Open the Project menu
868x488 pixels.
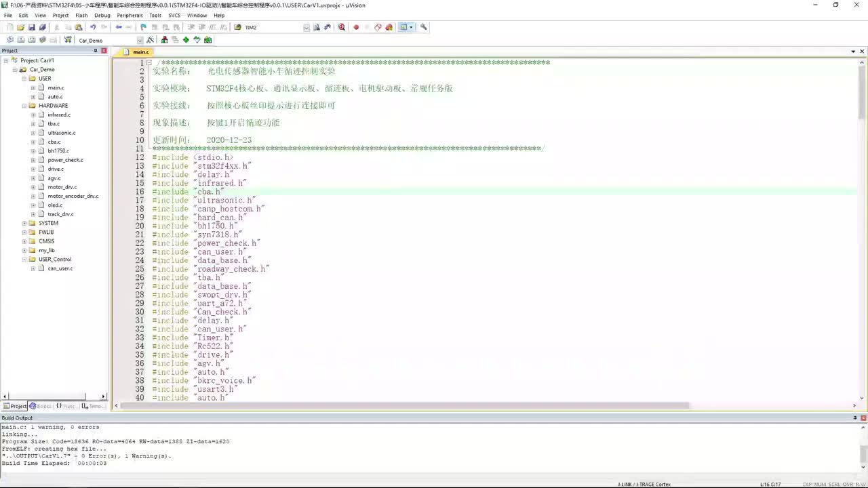(60, 15)
